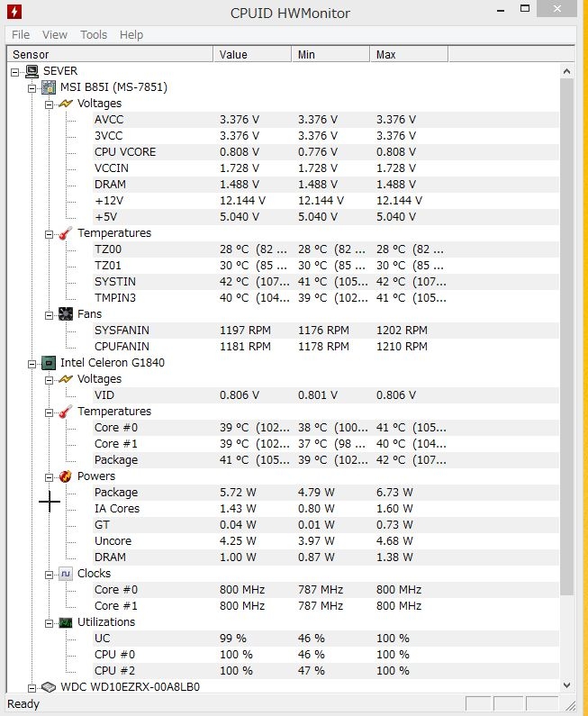Screen dimensions: 588x716
Task: Click the motherboard Temperatures thermometer icon
Action: pyautogui.click(x=66, y=233)
